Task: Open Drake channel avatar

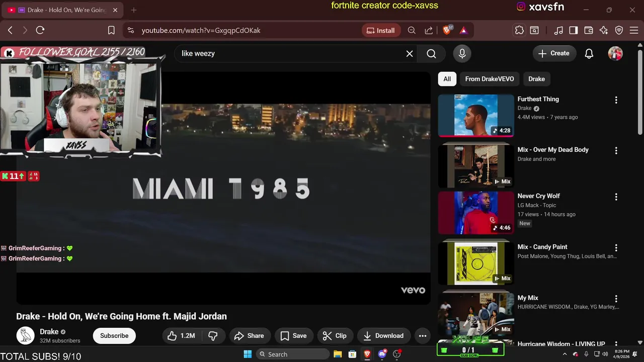Action: [x=25, y=335]
